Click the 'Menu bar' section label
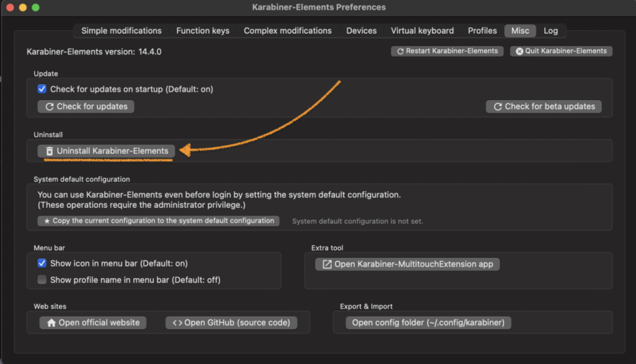Screen dimensions: 636x364 pyautogui.click(x=49, y=248)
